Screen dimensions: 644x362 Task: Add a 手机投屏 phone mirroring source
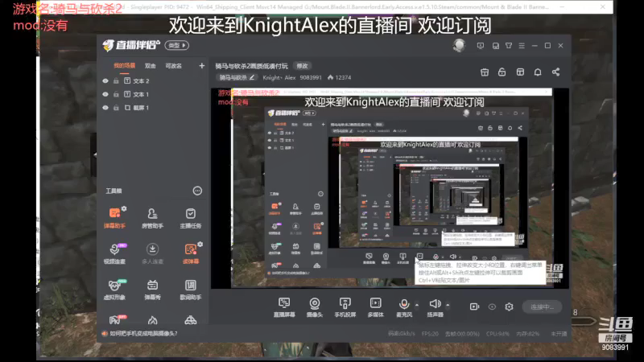tap(345, 307)
